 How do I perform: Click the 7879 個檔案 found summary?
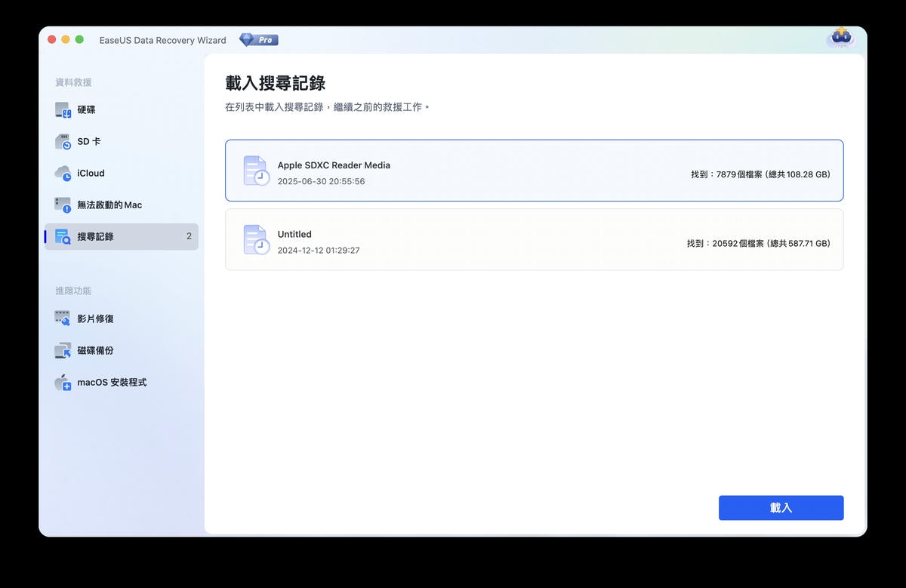pyautogui.click(x=760, y=174)
